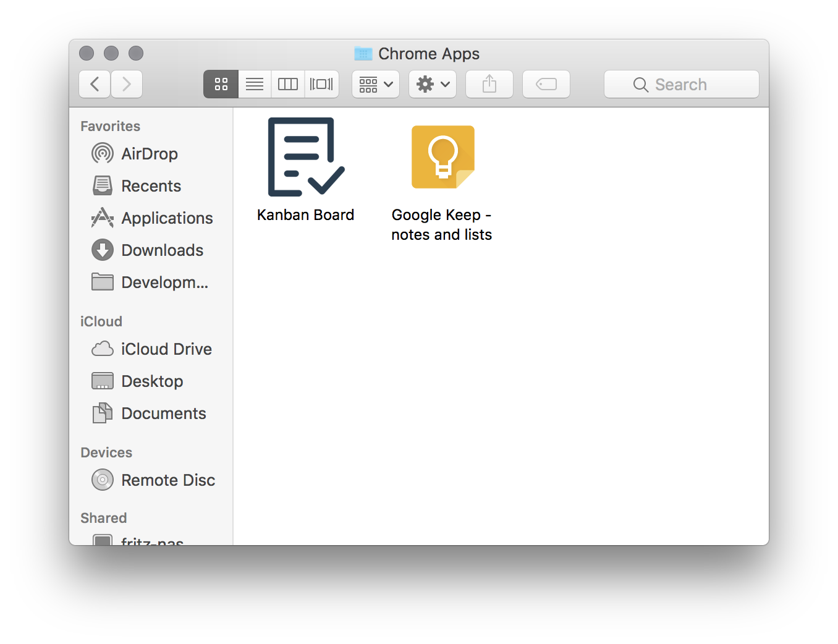Open AirDrop in the sidebar
Screen dimensions: 838x644
pos(151,154)
